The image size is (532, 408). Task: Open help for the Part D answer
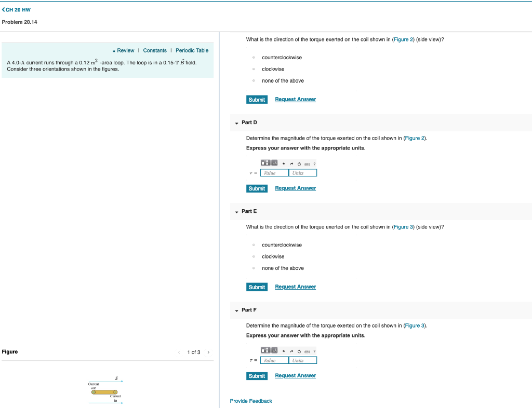click(314, 164)
